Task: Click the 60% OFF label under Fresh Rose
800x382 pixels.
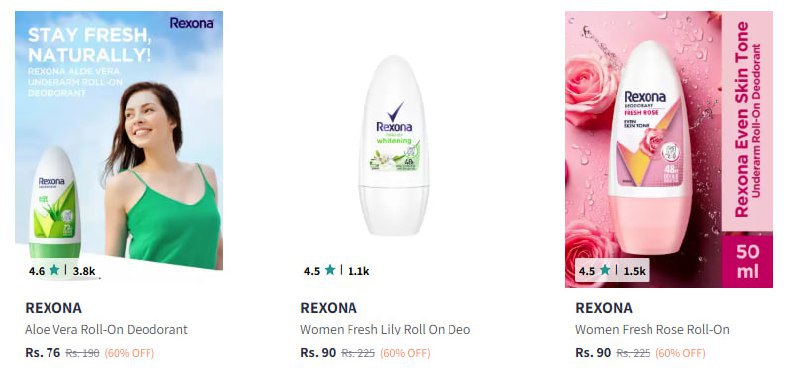Action: [x=680, y=353]
